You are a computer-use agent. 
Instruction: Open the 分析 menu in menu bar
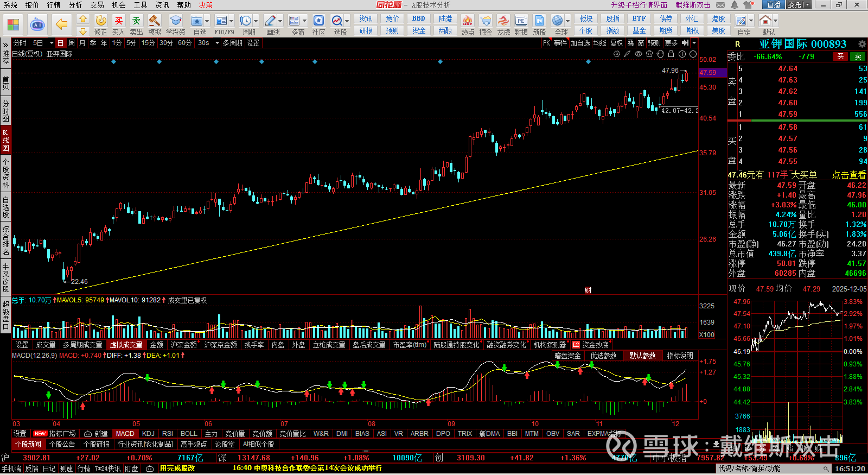(x=75, y=5)
